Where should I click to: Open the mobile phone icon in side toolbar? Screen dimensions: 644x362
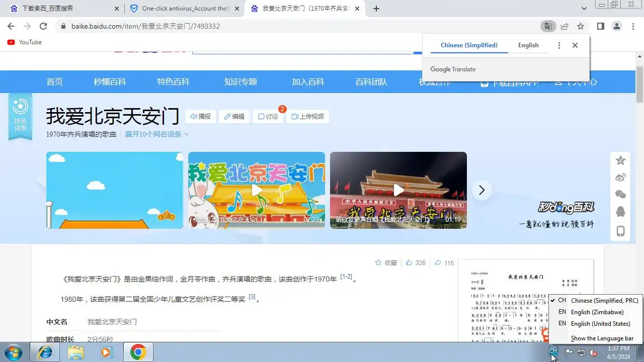[621, 231]
